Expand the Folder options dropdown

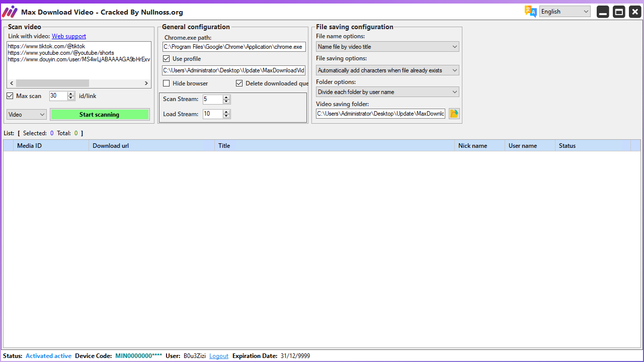click(387, 92)
